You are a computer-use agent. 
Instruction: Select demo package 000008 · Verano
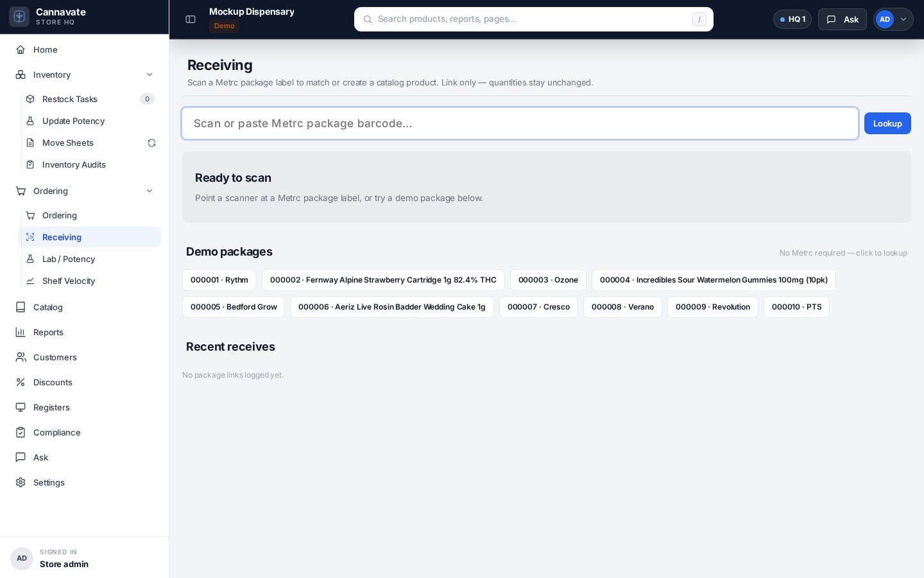pos(622,307)
